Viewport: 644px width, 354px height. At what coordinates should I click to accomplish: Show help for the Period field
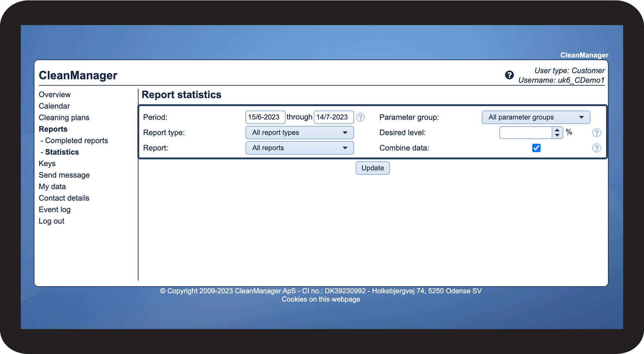click(360, 117)
